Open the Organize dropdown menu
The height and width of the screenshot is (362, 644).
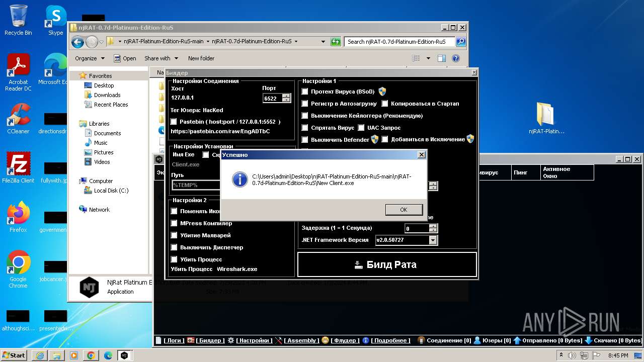(x=90, y=58)
